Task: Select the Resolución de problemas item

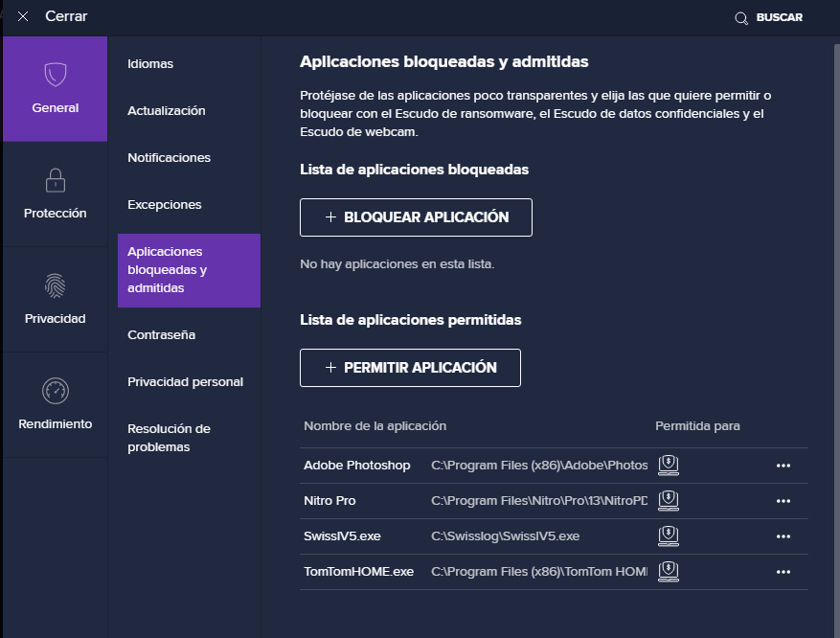Action: tap(169, 438)
